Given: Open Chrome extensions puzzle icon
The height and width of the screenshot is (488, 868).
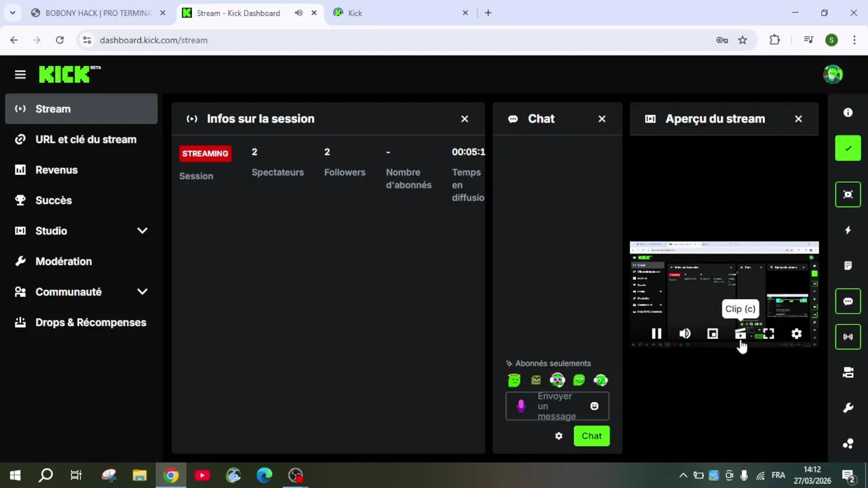Looking at the screenshot, I should (775, 40).
